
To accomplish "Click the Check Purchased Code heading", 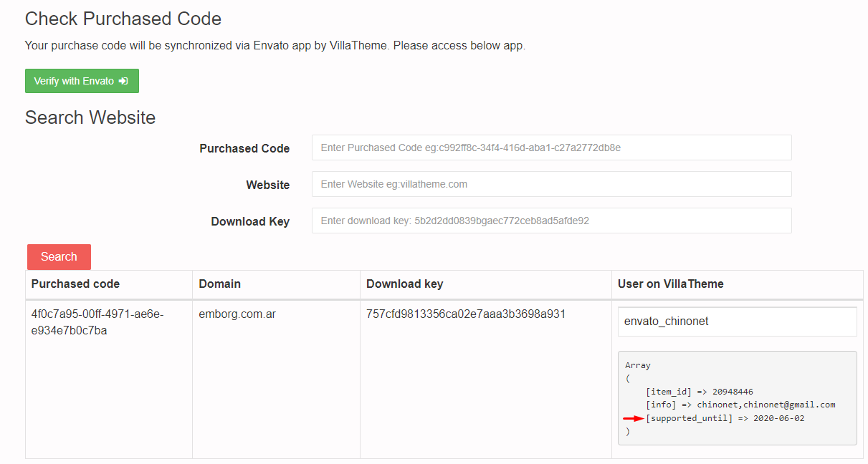I will (123, 19).
